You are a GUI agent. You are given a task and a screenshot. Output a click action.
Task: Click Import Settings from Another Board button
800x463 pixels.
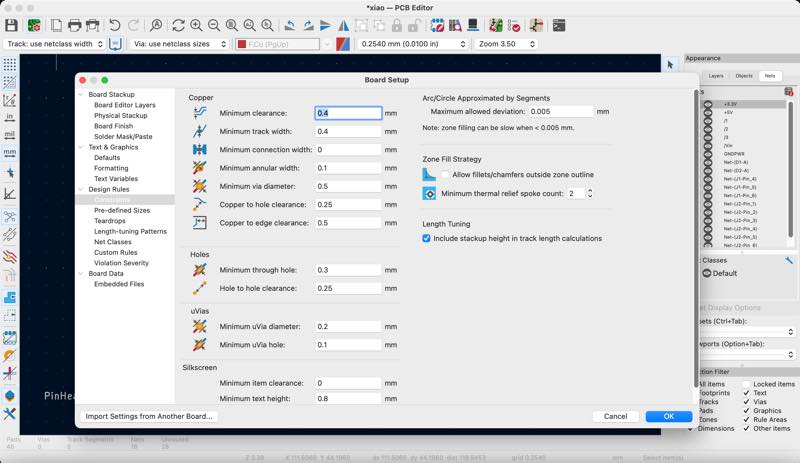click(x=149, y=417)
